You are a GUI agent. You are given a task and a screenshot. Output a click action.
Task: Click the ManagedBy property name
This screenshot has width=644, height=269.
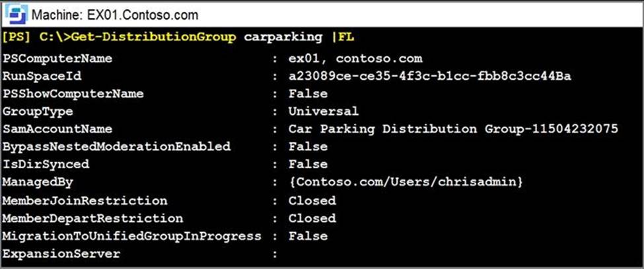[x=38, y=182]
